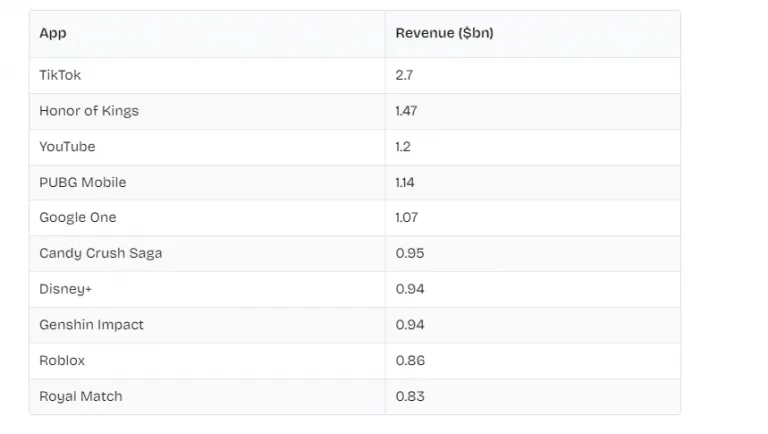Select the "1.14" revenue value

(405, 183)
